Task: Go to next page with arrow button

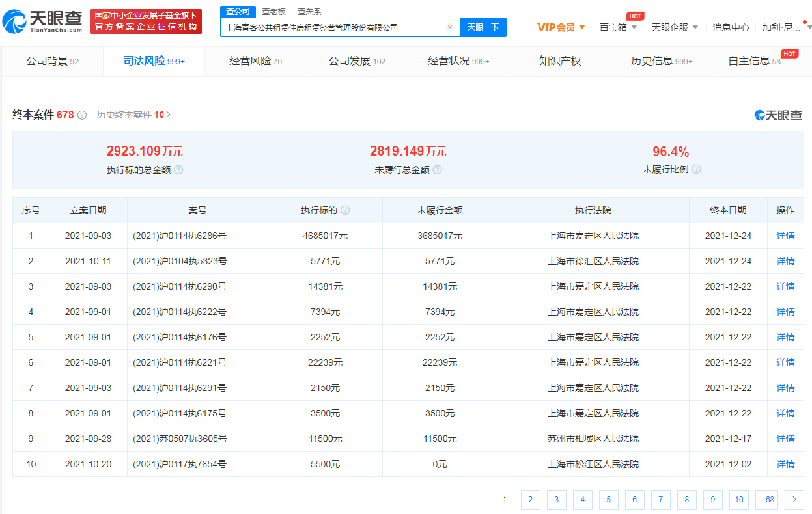Action: (x=794, y=500)
